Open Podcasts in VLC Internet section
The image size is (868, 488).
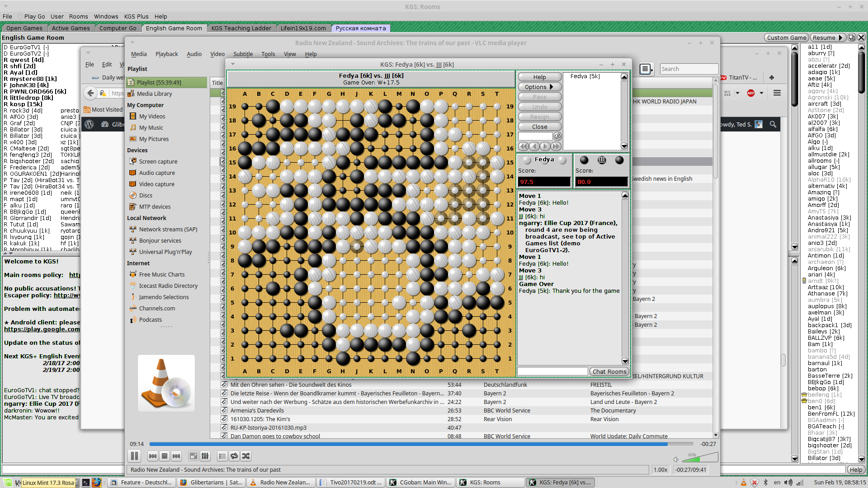(150, 320)
